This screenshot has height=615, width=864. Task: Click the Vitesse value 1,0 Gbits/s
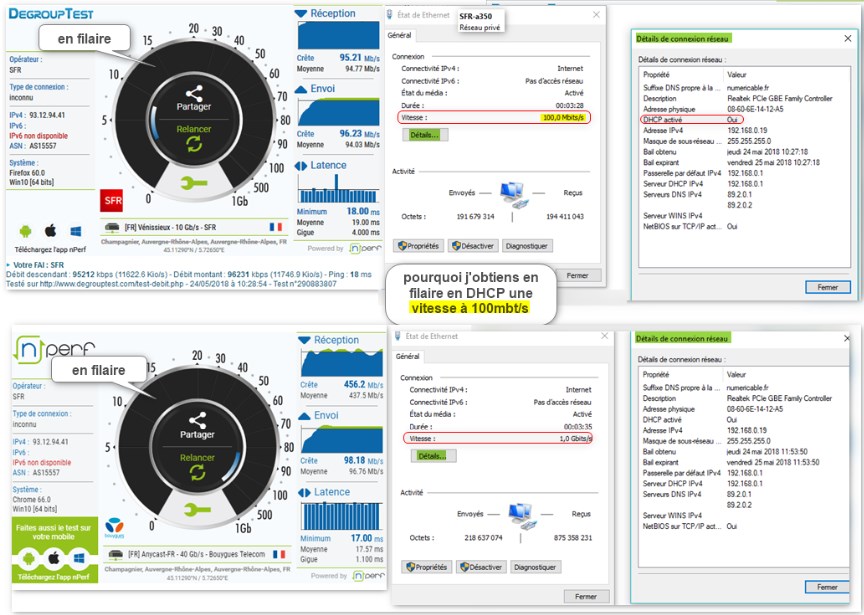click(575, 439)
